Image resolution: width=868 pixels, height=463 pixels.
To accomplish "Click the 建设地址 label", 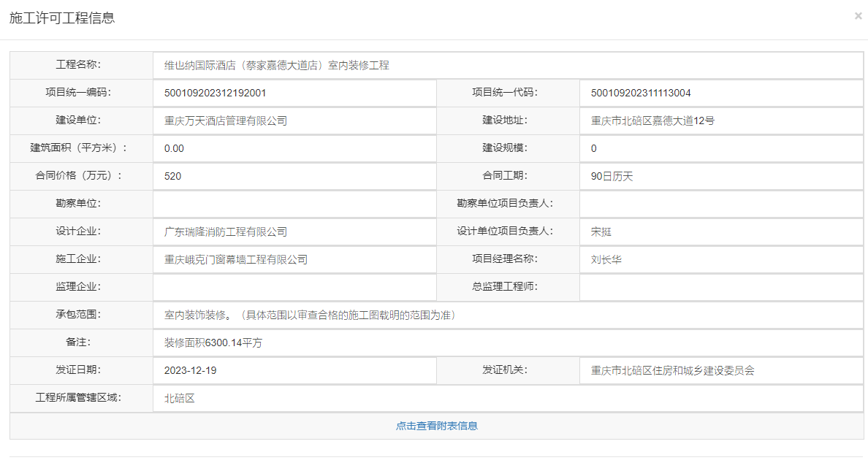I will tap(505, 120).
